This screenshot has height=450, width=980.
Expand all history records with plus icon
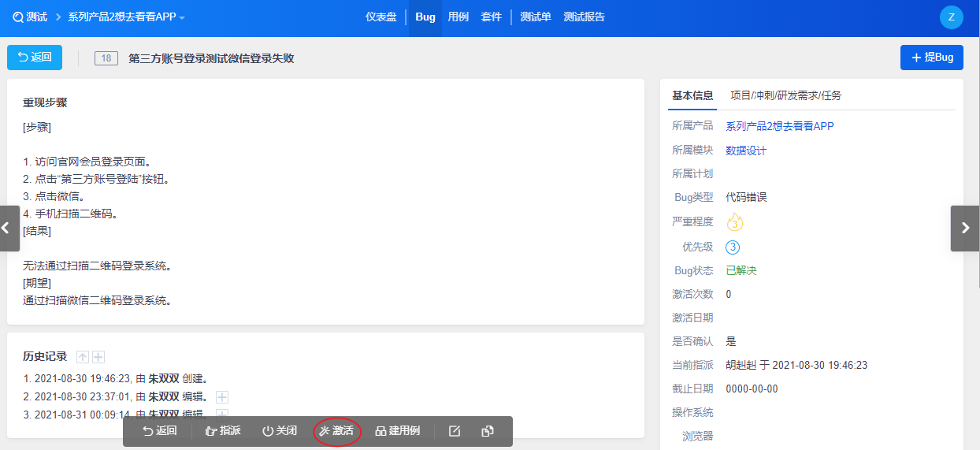click(98, 357)
